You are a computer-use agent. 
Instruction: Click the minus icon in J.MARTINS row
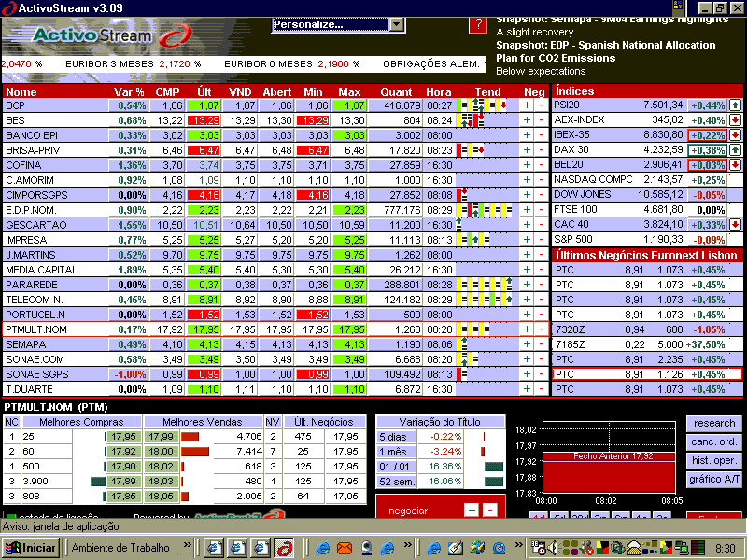point(542,254)
